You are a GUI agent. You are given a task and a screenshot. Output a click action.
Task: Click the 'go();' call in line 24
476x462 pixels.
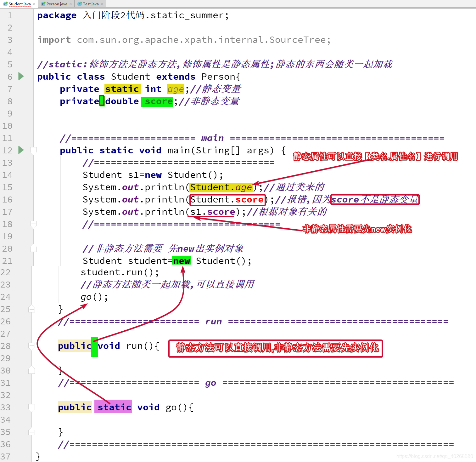coord(94,297)
